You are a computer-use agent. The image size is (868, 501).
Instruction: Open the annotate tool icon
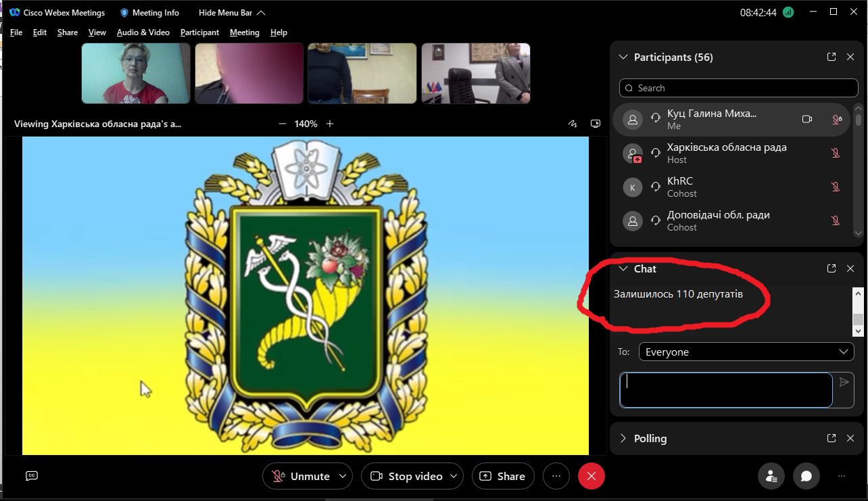point(573,124)
